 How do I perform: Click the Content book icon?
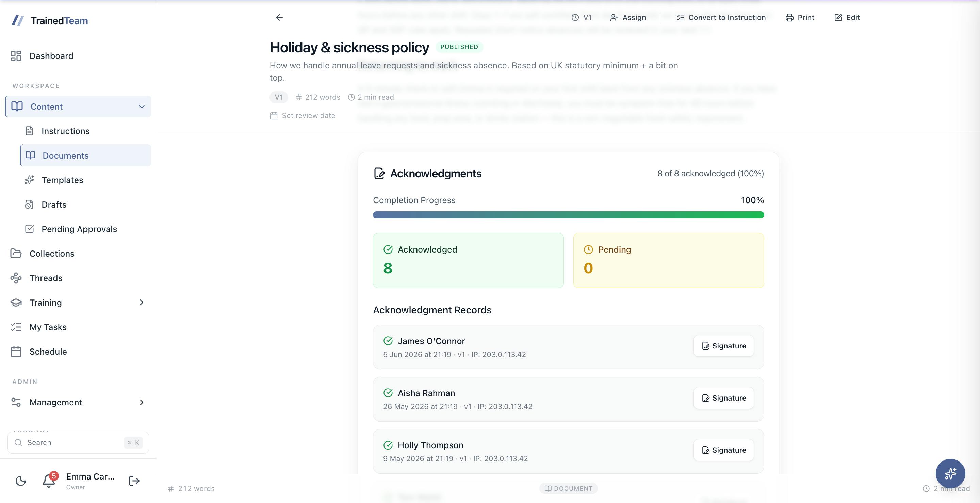point(17,107)
